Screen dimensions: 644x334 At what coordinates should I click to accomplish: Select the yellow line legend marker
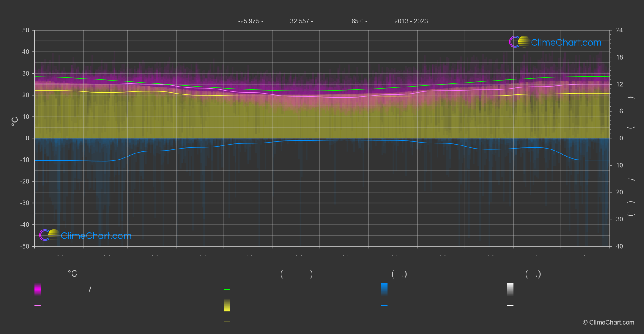[227, 321]
